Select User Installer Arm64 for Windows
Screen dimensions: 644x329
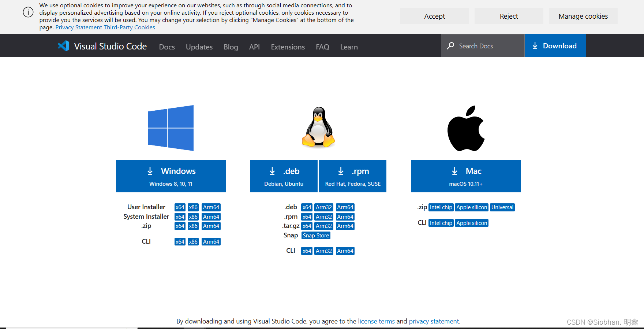click(x=211, y=207)
